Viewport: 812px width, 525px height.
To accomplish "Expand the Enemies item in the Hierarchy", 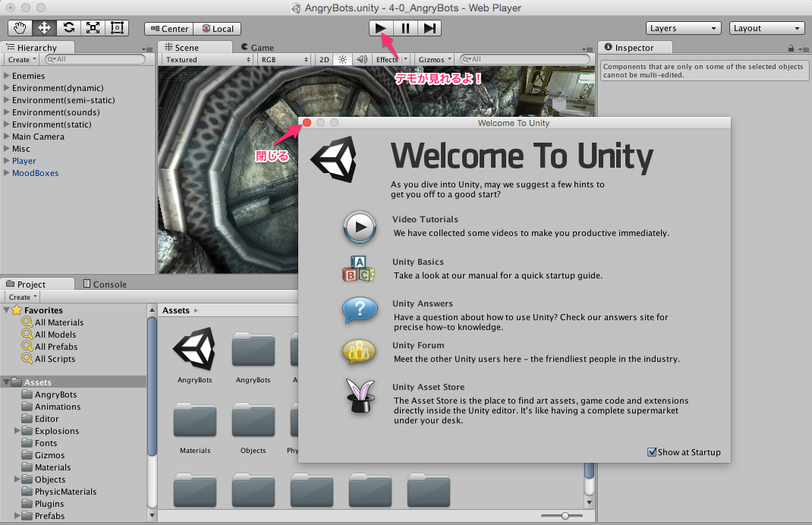I will click(5, 76).
